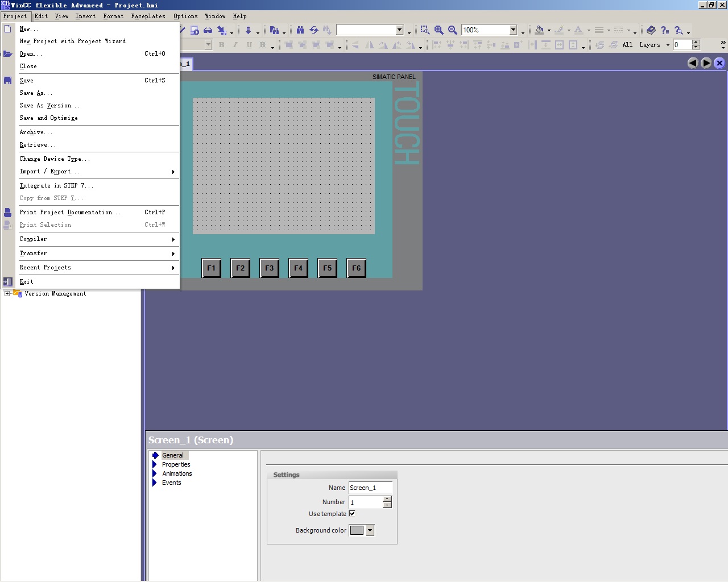Click the Zoom Out magnifier icon
The width and height of the screenshot is (728, 582).
tap(452, 30)
